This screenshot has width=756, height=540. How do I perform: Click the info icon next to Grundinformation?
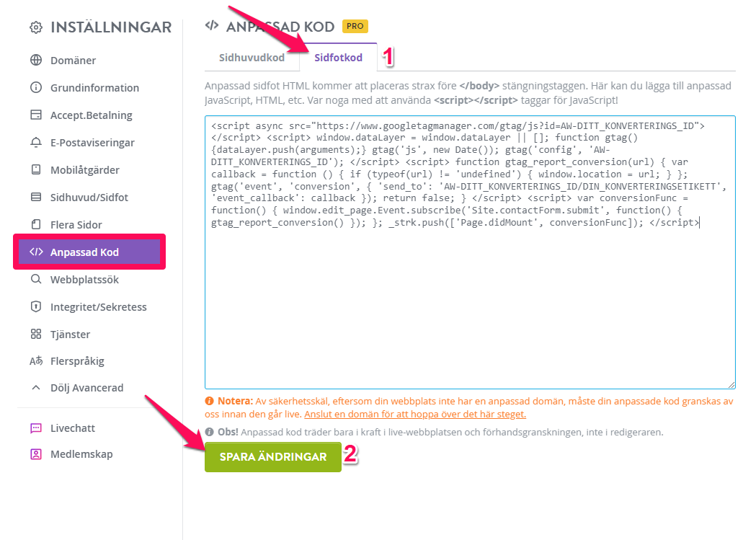coord(36,87)
